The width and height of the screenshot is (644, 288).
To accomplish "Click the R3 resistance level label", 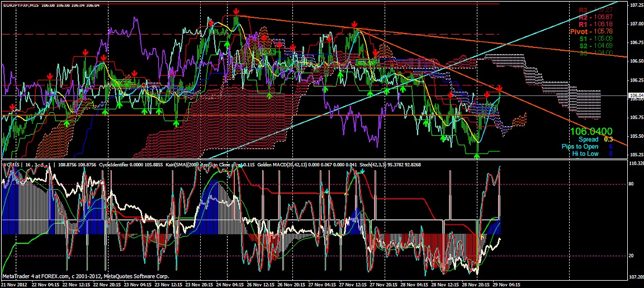I will pos(596,10).
